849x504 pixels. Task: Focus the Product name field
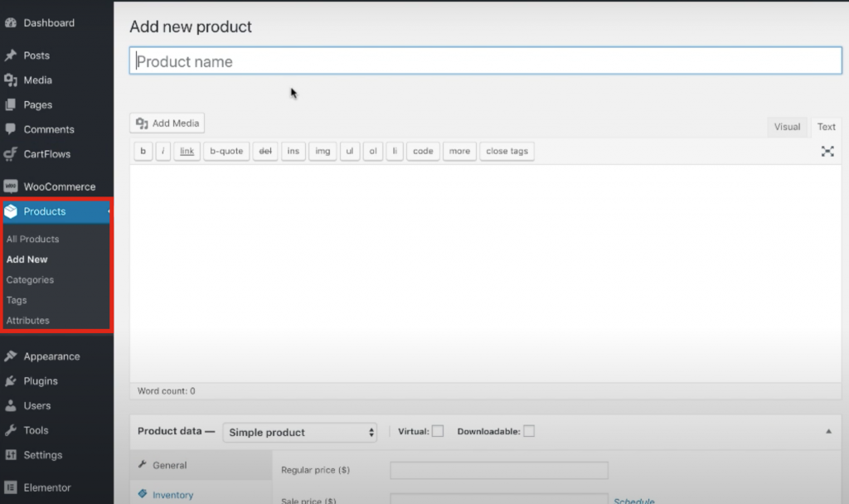click(x=486, y=61)
